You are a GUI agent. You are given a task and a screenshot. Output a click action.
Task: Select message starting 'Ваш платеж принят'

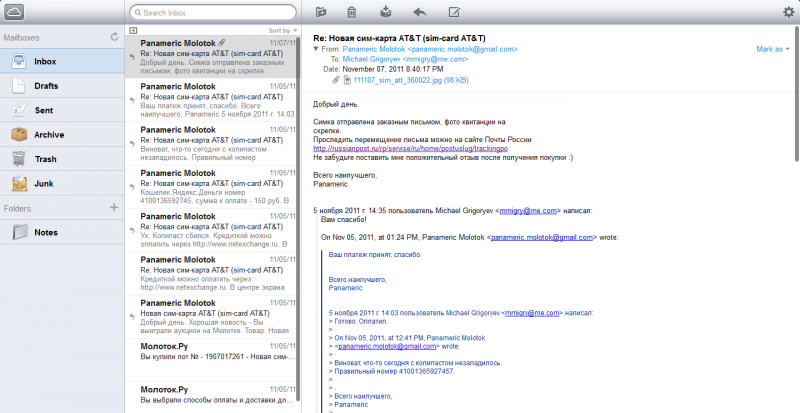click(211, 100)
